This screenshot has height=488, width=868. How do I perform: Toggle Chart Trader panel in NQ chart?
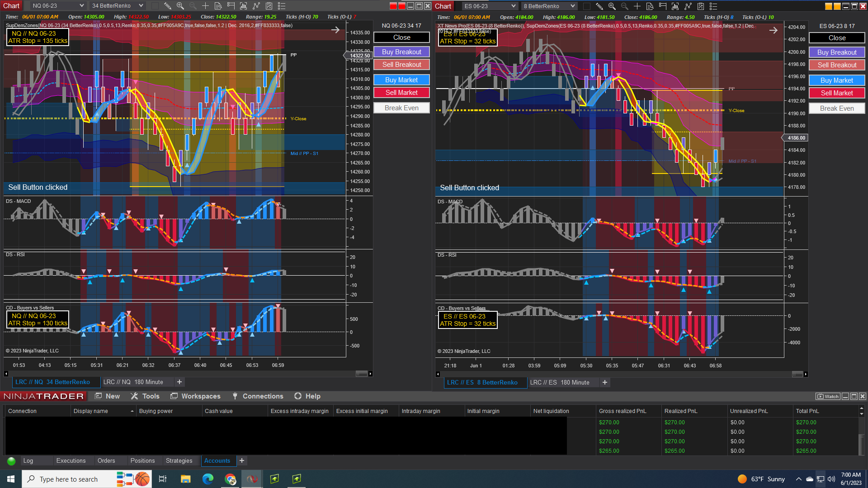point(231,6)
